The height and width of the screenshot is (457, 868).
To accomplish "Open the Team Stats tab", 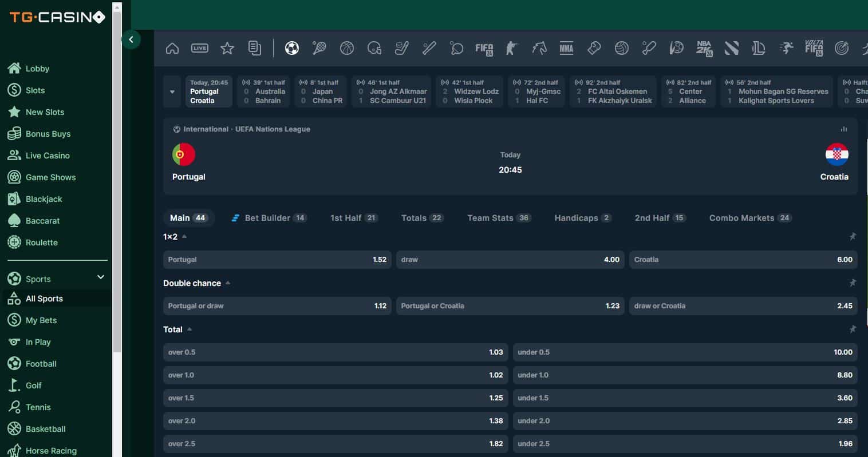I will coord(499,218).
